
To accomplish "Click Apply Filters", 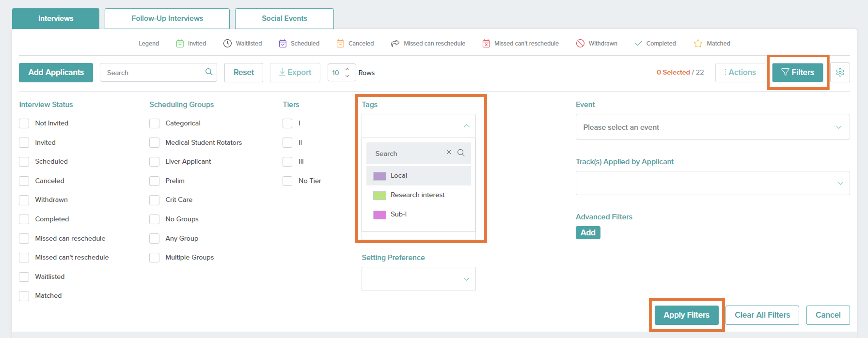I will click(x=686, y=315).
